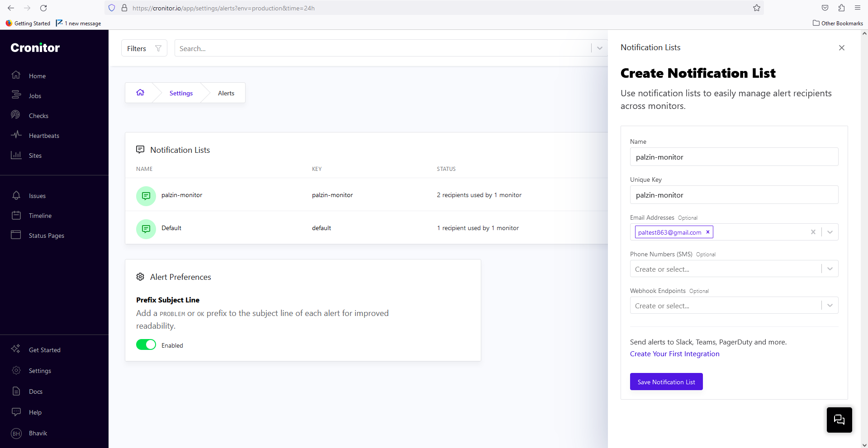Click the Alerts breadcrumb item
868x448 pixels.
pos(226,93)
